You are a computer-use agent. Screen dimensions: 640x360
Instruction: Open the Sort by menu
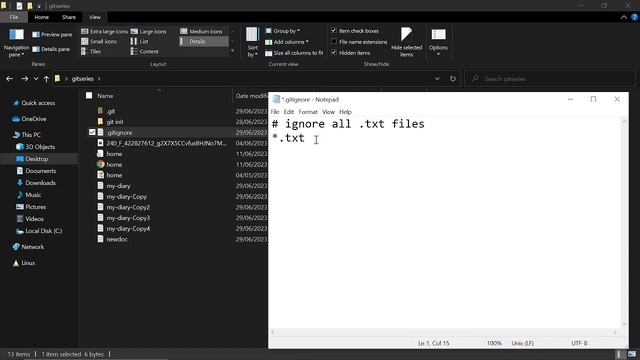(252, 42)
